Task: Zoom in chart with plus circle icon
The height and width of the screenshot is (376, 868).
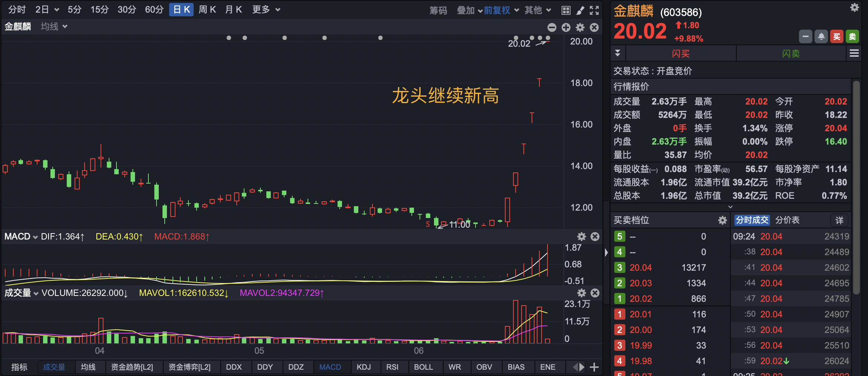Action: [x=566, y=27]
